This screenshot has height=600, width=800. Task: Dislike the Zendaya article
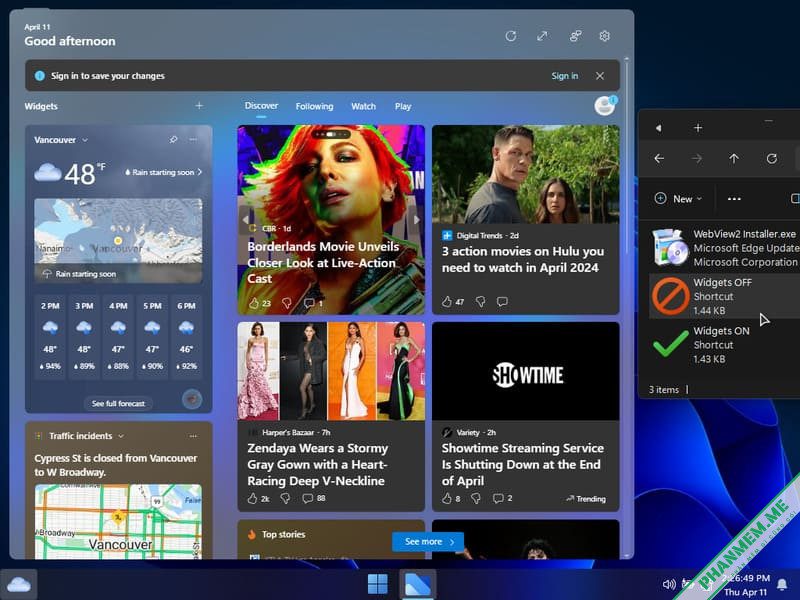[286, 498]
